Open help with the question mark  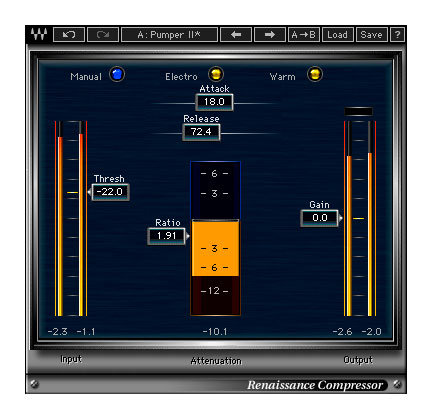click(x=397, y=35)
